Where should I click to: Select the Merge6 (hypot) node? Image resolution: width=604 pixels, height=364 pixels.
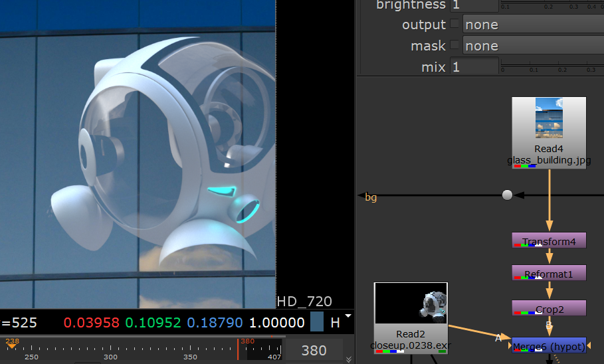549,345
